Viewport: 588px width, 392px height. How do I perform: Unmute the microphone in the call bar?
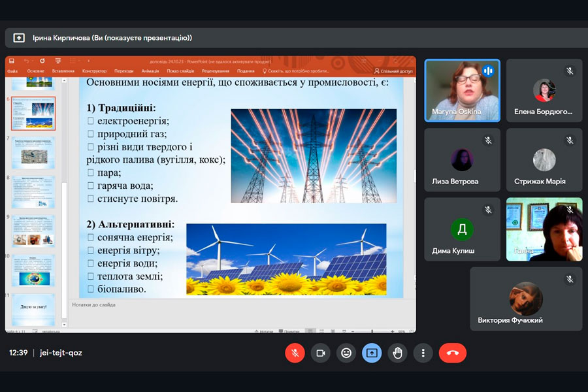pos(295,353)
